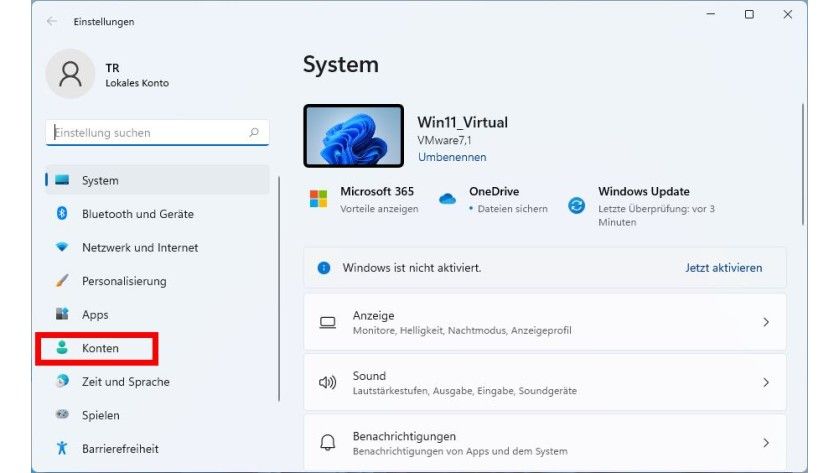This screenshot has width=840, height=473.
Task: Maximize the Einstellungen window
Action: (x=749, y=14)
